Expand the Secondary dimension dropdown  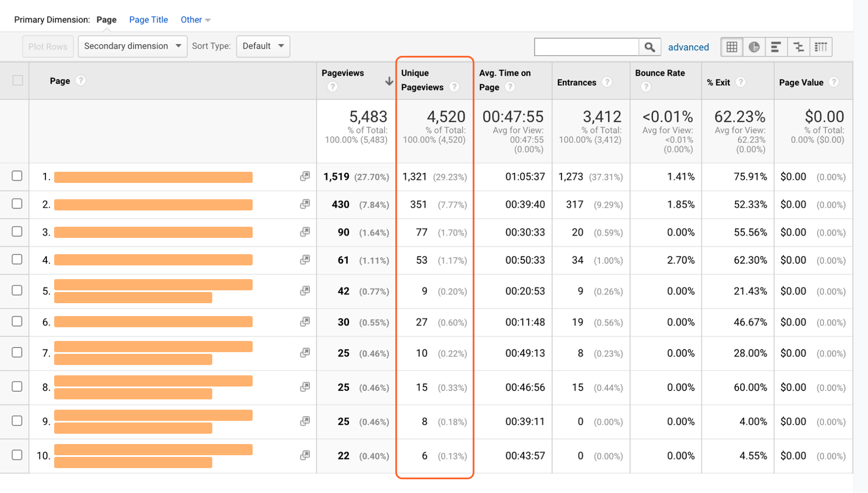tap(131, 46)
